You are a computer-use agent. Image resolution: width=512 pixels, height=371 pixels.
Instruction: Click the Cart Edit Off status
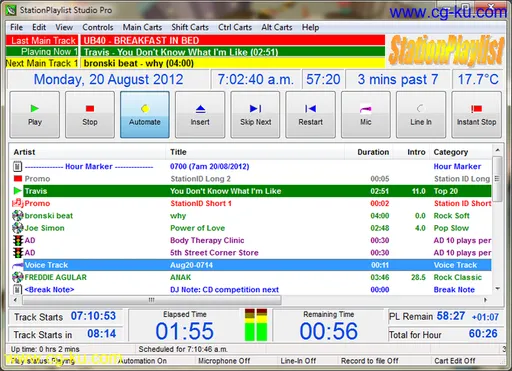pyautogui.click(x=455, y=361)
